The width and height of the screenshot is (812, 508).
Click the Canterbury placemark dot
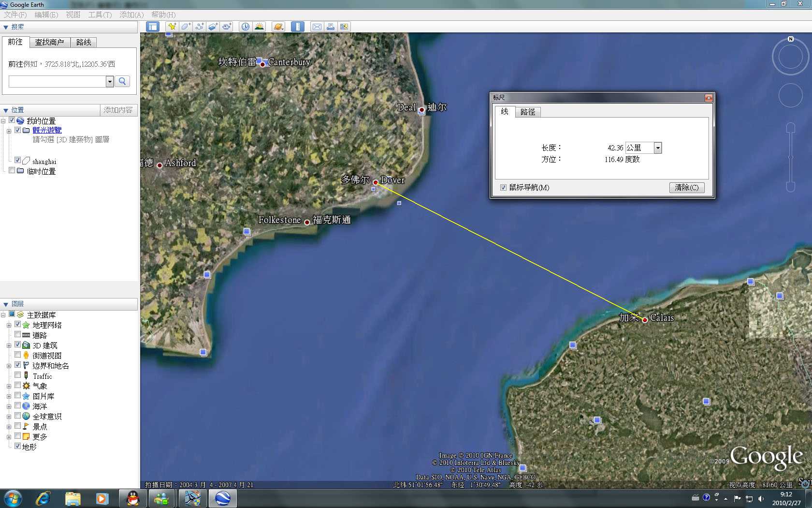tap(262, 64)
